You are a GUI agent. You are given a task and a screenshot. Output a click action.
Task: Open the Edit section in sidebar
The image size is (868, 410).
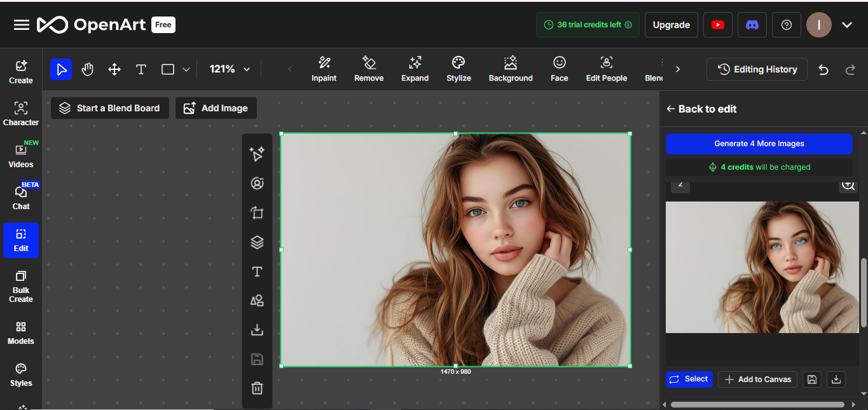21,240
